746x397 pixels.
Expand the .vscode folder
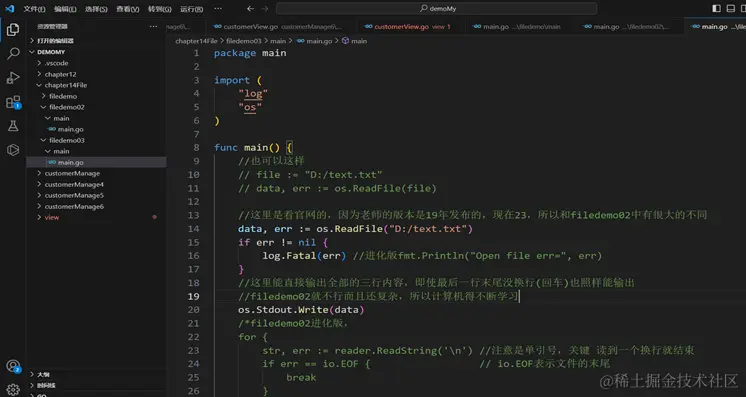click(96, 63)
